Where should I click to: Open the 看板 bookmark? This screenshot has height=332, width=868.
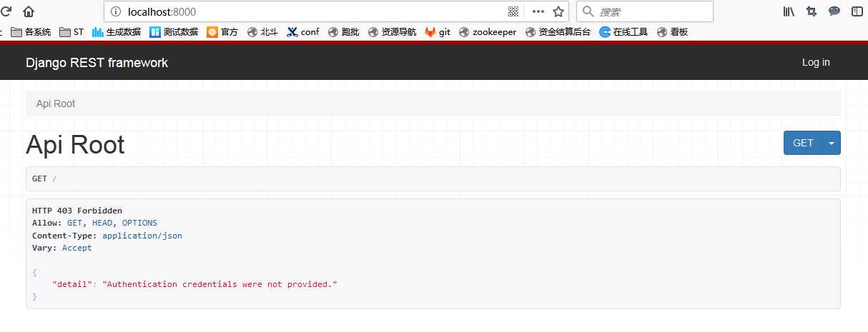pos(672,31)
